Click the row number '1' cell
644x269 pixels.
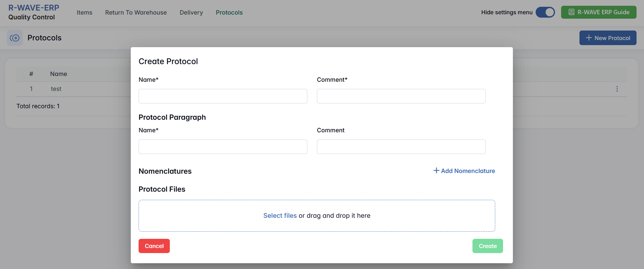click(x=31, y=89)
